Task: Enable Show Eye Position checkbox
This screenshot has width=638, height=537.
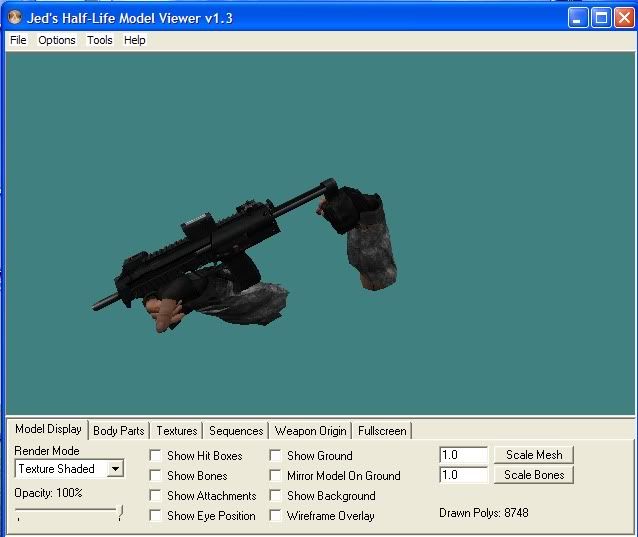Action: tap(155, 515)
